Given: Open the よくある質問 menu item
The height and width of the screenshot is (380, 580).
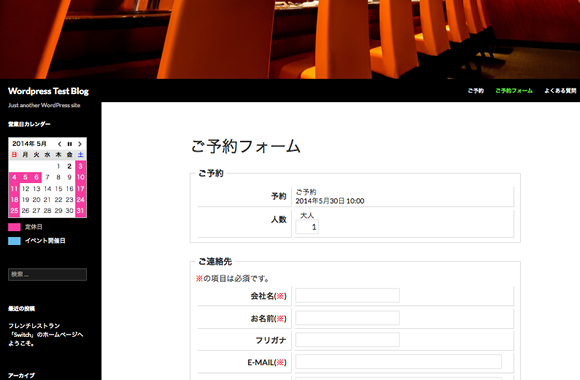Looking at the screenshot, I should 560,91.
